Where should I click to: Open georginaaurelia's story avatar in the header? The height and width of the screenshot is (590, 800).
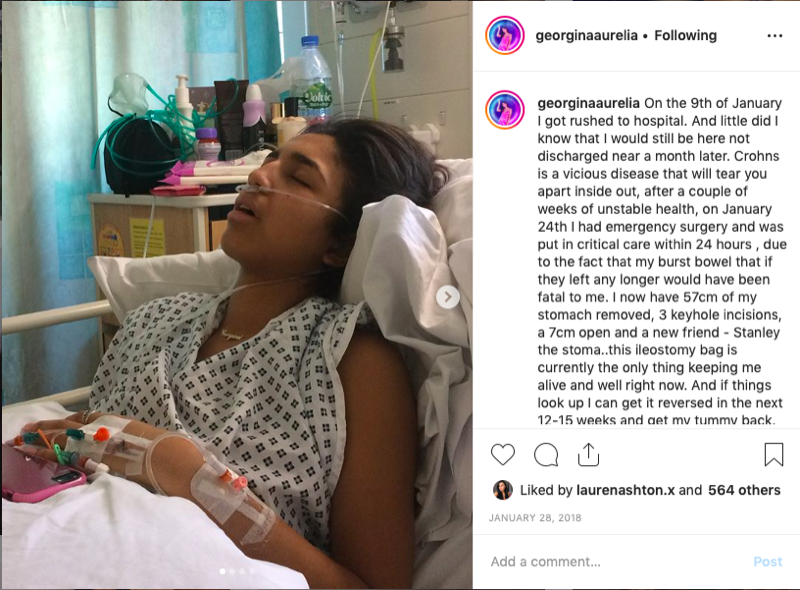(x=505, y=35)
